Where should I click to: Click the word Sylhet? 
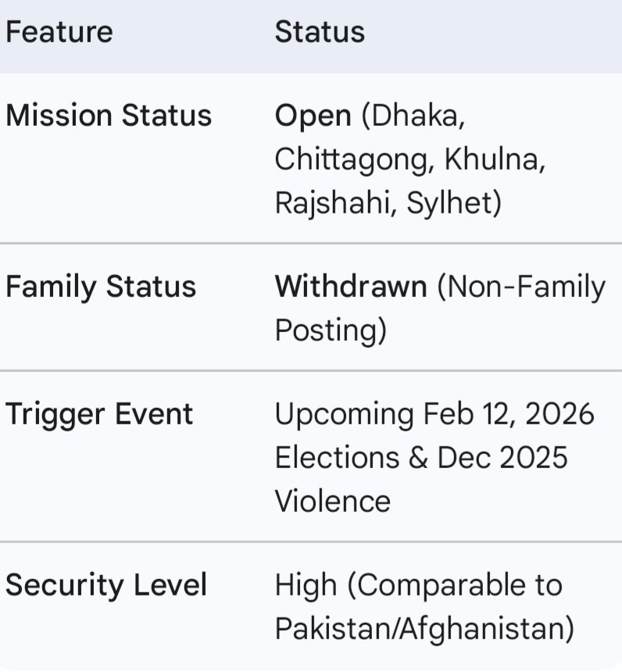(450, 202)
